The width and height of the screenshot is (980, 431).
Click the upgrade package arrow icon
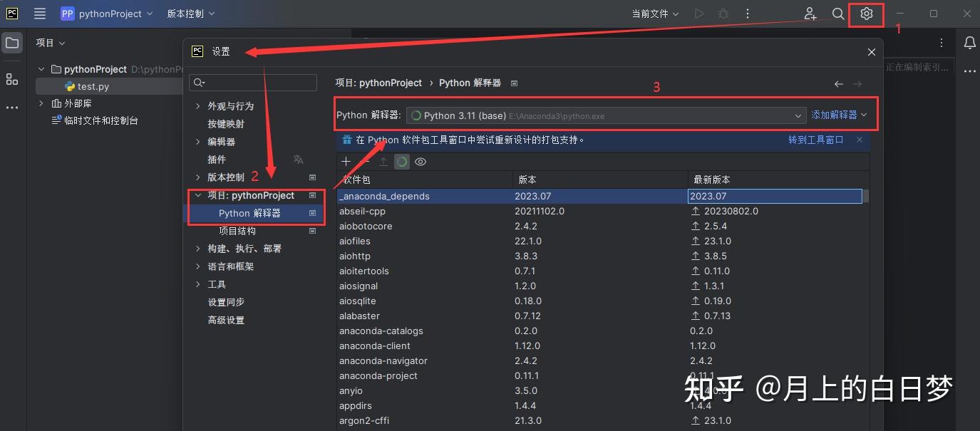[x=383, y=161]
